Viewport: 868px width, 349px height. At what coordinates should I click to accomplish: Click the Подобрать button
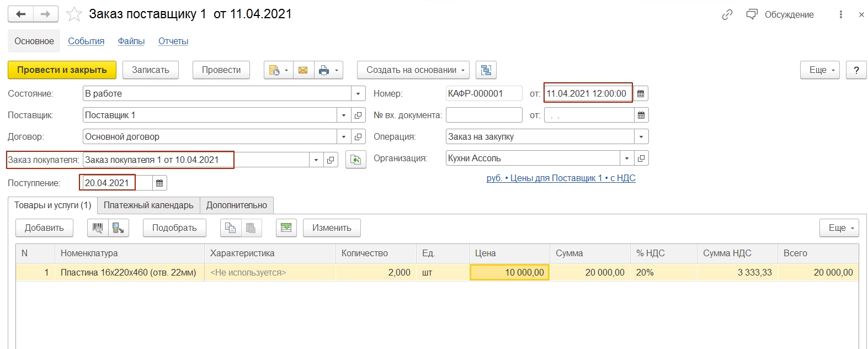click(174, 228)
